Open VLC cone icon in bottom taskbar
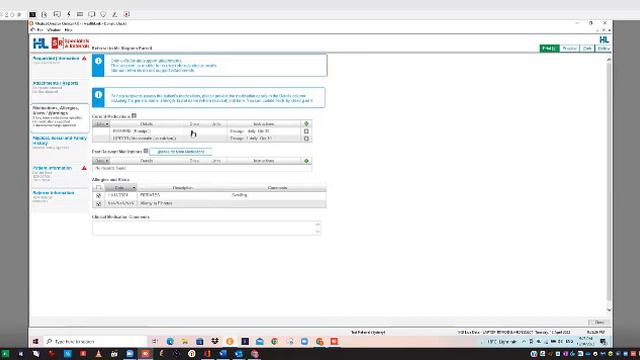Screen dimensions: 640x360 98,354
